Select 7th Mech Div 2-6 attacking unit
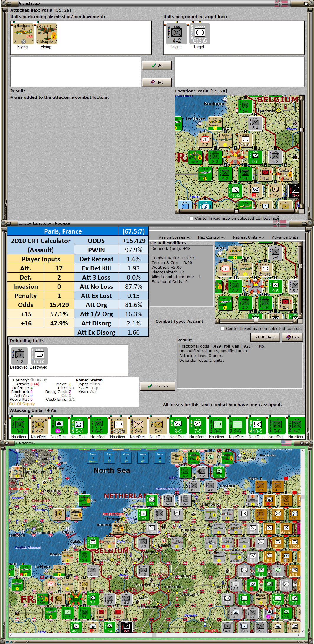The height and width of the screenshot is (644, 314). point(139,425)
